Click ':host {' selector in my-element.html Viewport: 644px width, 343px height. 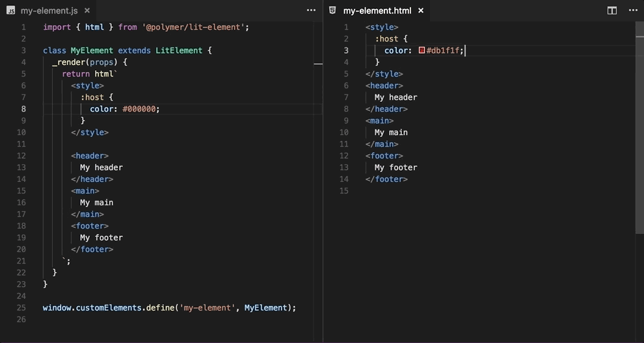pos(392,39)
